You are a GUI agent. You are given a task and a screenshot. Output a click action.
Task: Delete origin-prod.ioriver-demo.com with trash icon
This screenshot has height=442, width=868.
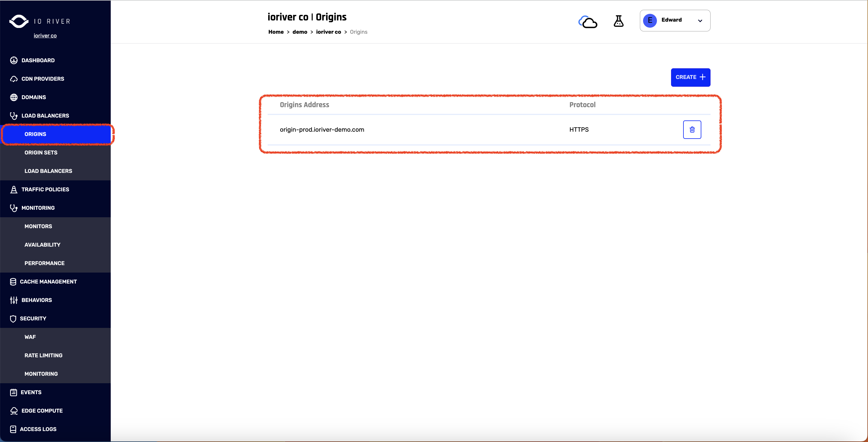pyautogui.click(x=692, y=130)
